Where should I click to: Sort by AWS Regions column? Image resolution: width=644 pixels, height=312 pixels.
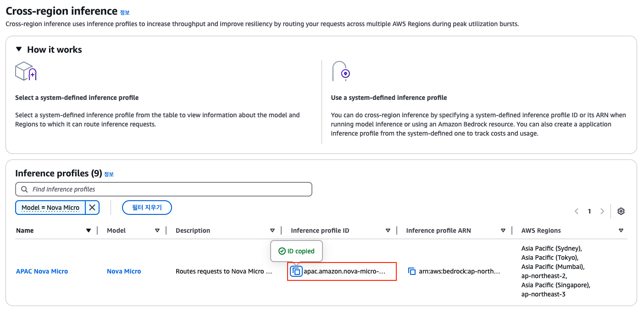pyautogui.click(x=621, y=230)
